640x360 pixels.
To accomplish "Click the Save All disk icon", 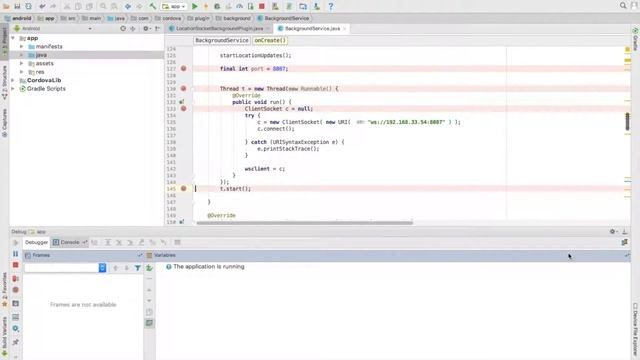I will point(17,6).
